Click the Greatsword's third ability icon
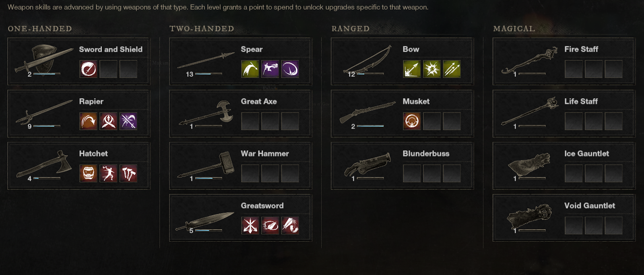Screen dimensions: 644x275 pyautogui.click(x=290, y=225)
